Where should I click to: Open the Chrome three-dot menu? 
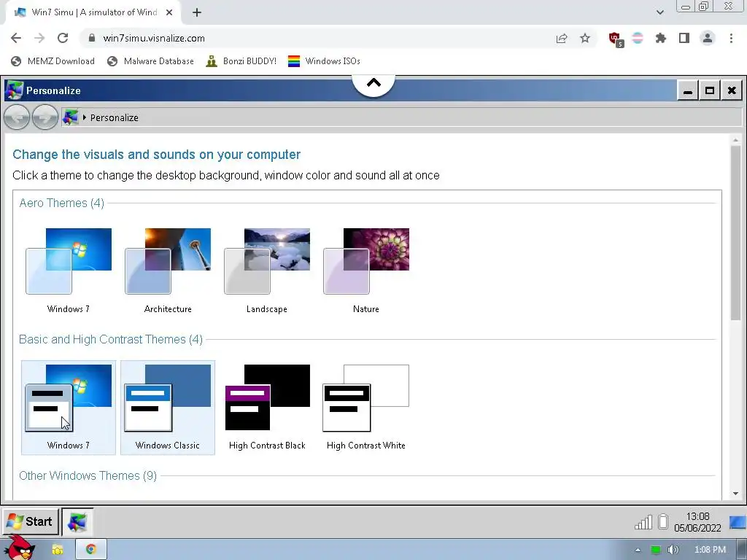(731, 38)
